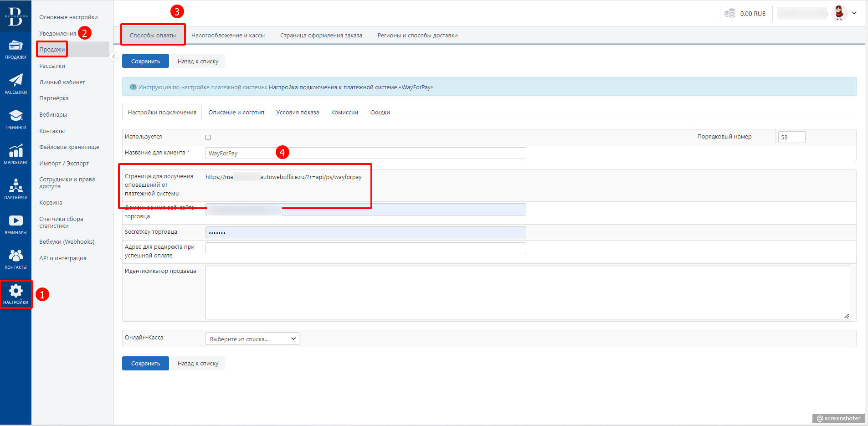The height and width of the screenshot is (426, 868).
Task: Open the Продажи section in left navigation bar
Action: [15, 49]
